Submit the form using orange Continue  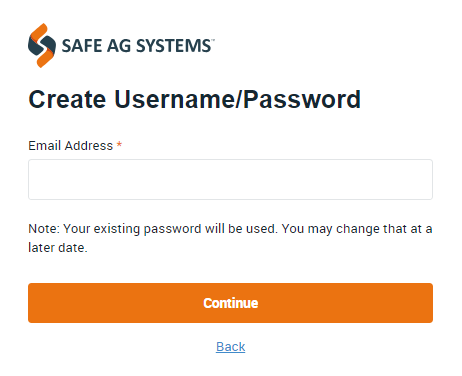click(x=230, y=303)
